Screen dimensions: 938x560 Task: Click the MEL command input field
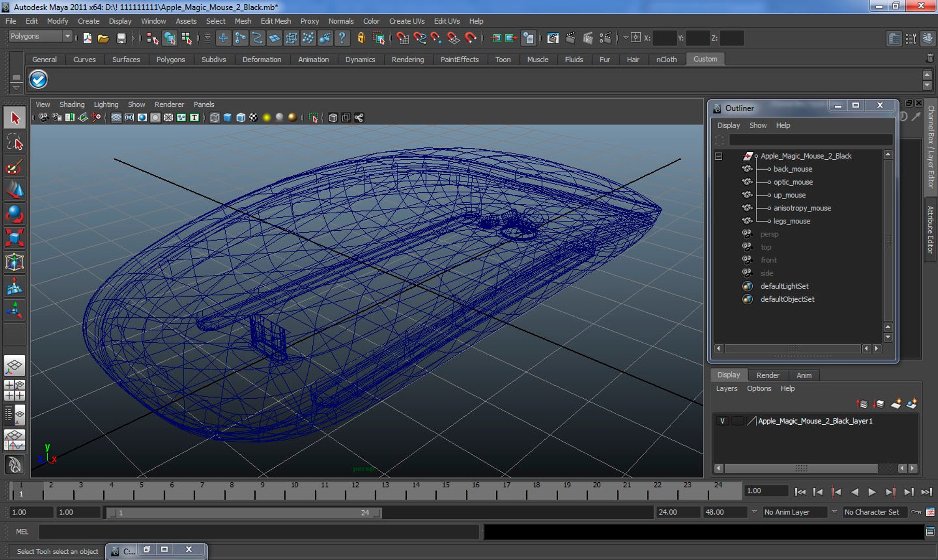click(x=258, y=531)
